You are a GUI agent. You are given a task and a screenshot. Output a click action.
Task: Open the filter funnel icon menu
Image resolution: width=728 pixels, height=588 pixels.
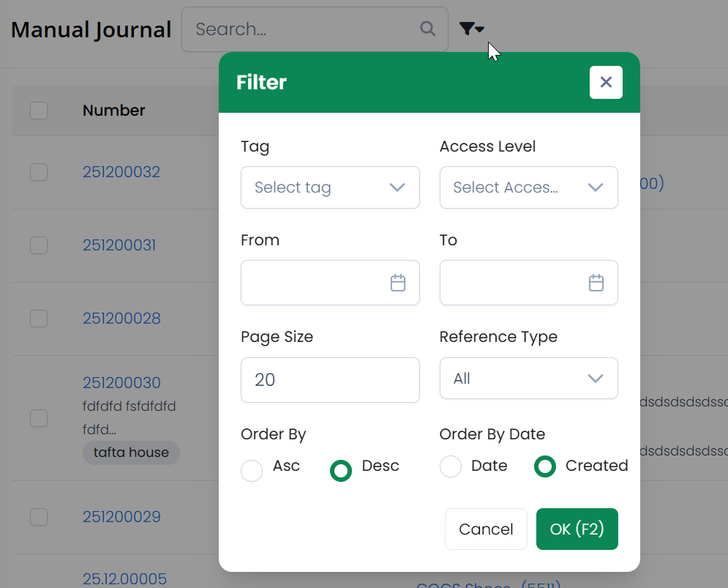click(x=470, y=29)
